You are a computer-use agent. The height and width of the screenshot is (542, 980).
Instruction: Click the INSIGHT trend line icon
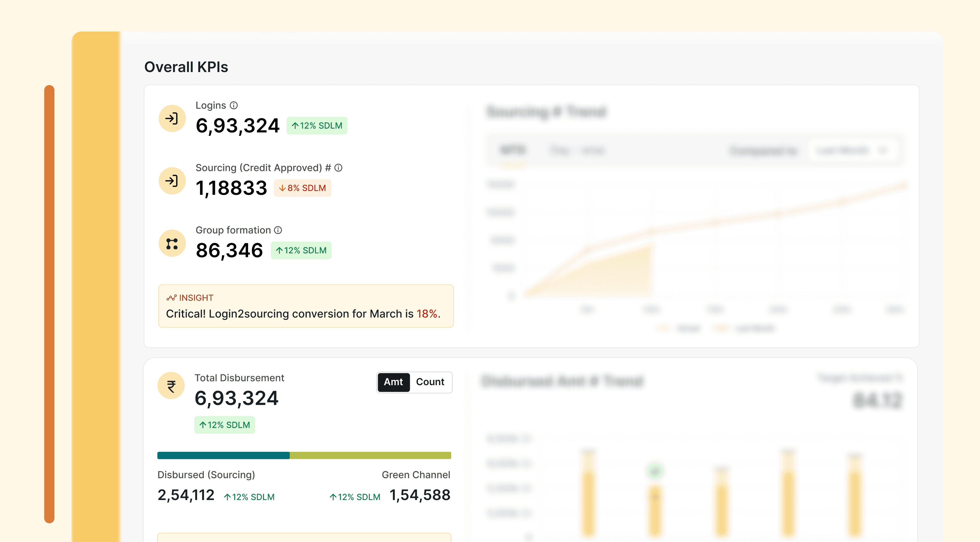click(x=172, y=298)
